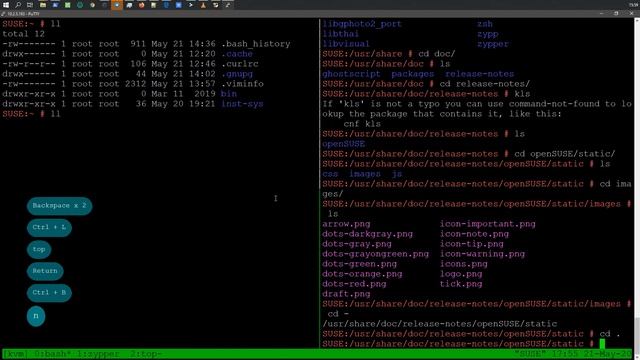Click the "SUSE" hostname in status bar
This screenshot has height=360, width=640.
pyautogui.click(x=530, y=354)
